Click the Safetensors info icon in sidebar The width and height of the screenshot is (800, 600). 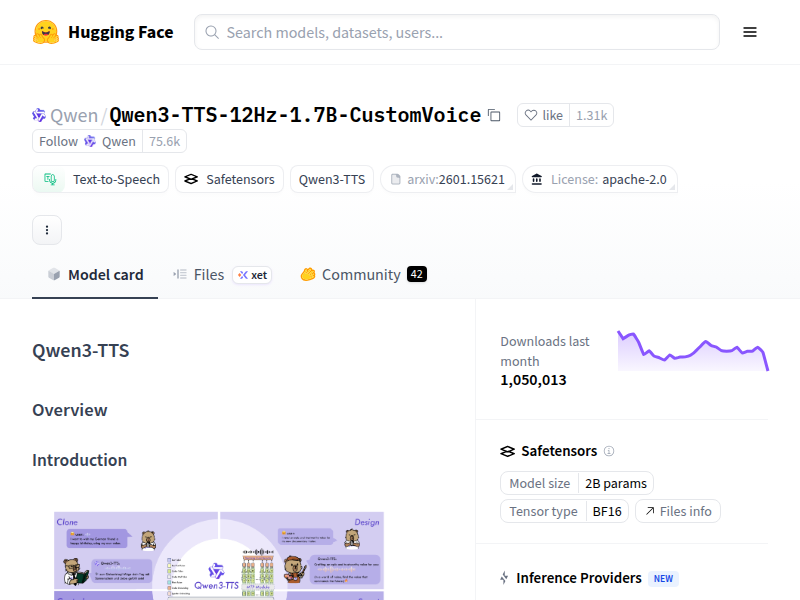pos(610,451)
